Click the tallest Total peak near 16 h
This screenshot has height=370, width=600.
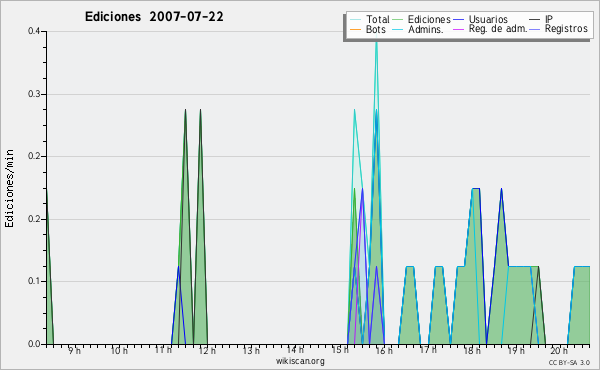[377, 42]
